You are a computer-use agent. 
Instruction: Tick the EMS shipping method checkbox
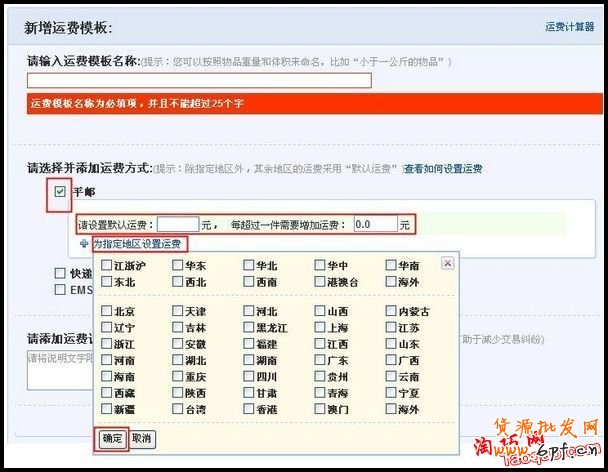click(61, 289)
